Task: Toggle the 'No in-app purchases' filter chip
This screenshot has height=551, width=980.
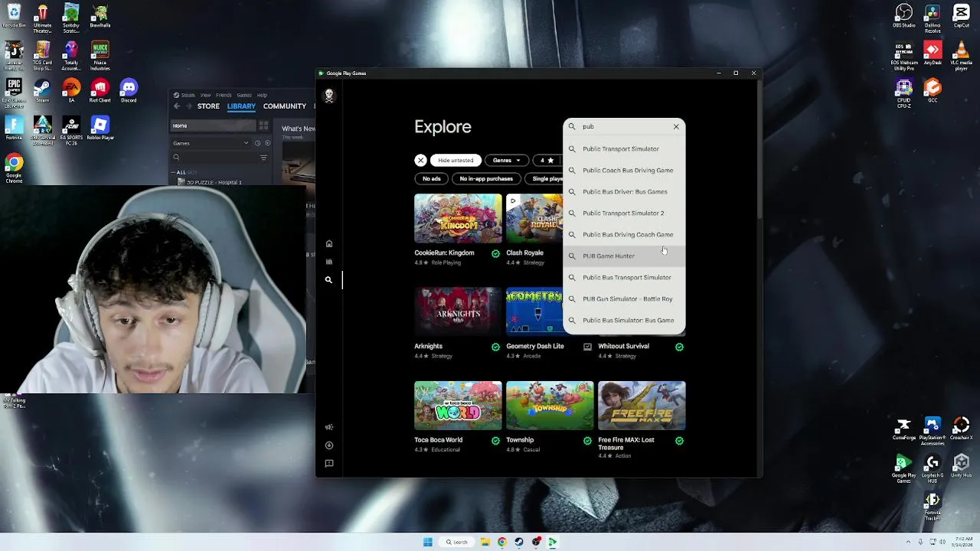Action: point(486,178)
